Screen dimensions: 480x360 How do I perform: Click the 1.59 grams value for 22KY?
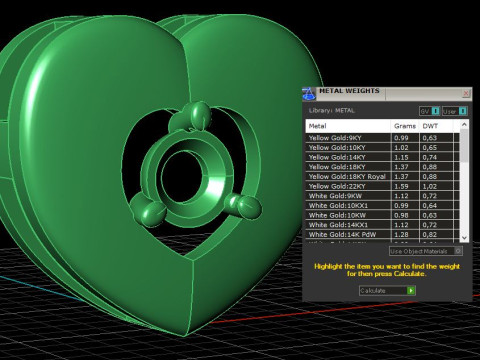(401, 186)
